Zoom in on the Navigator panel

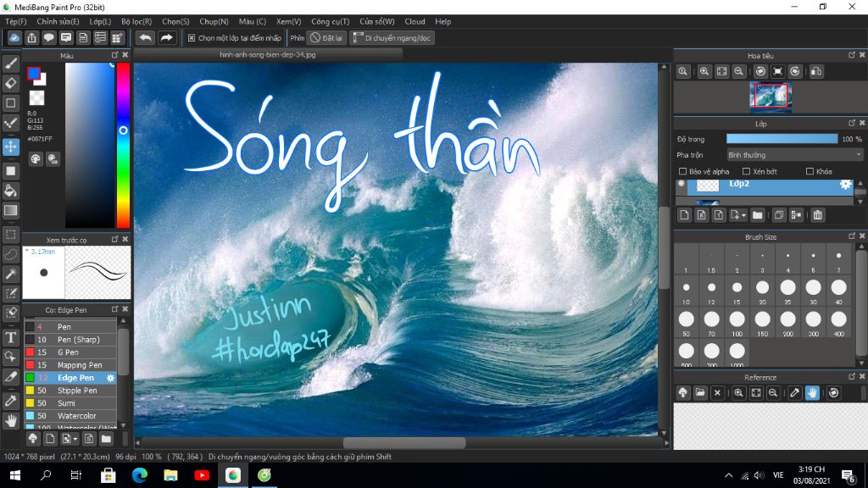(704, 71)
